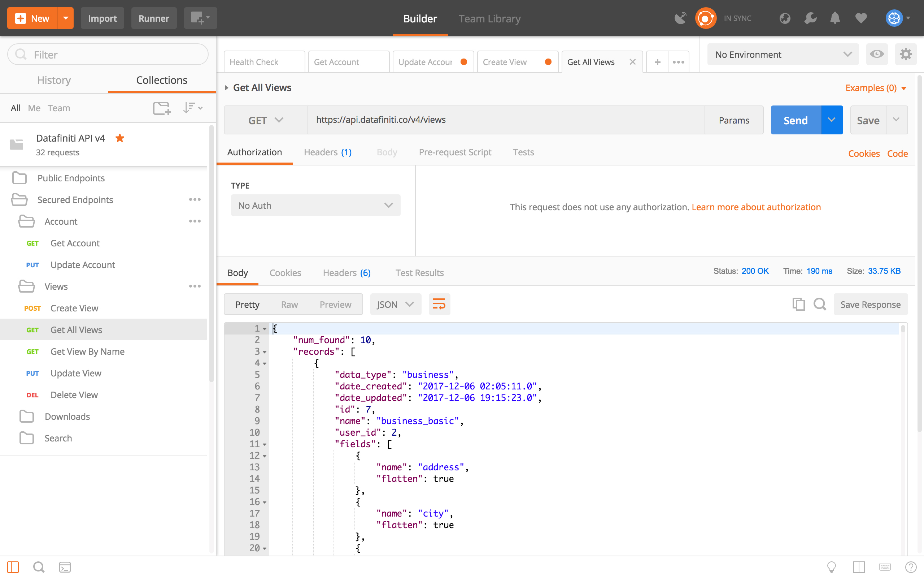Open the JSON format dropdown
This screenshot has height=578, width=924.
(396, 304)
